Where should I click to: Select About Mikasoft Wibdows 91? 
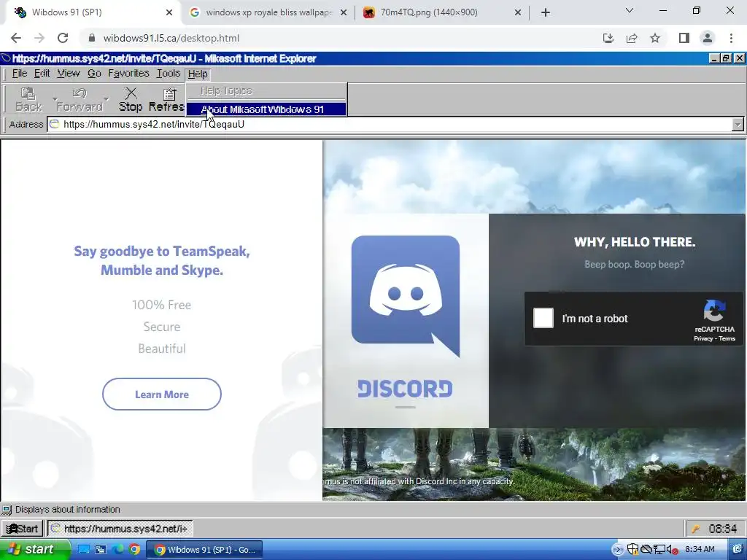pyautogui.click(x=266, y=109)
